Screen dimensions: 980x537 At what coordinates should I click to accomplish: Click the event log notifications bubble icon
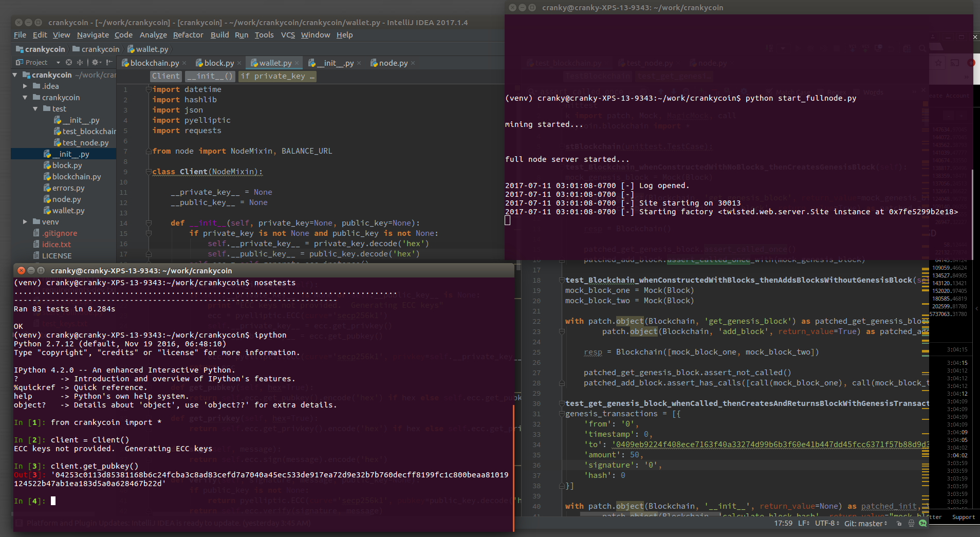922,523
